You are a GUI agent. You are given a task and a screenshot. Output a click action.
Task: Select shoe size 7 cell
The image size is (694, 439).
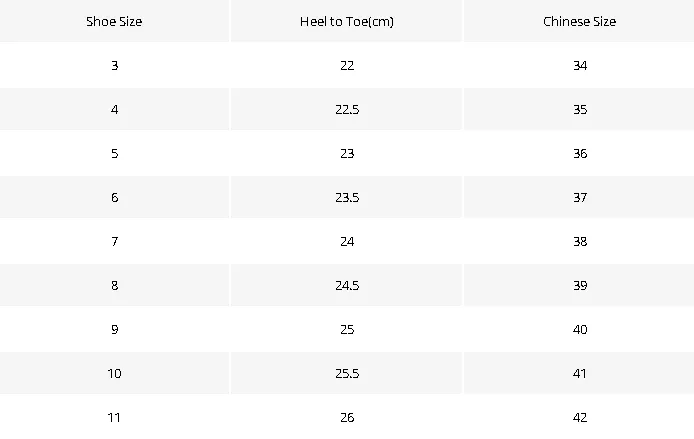coord(114,242)
